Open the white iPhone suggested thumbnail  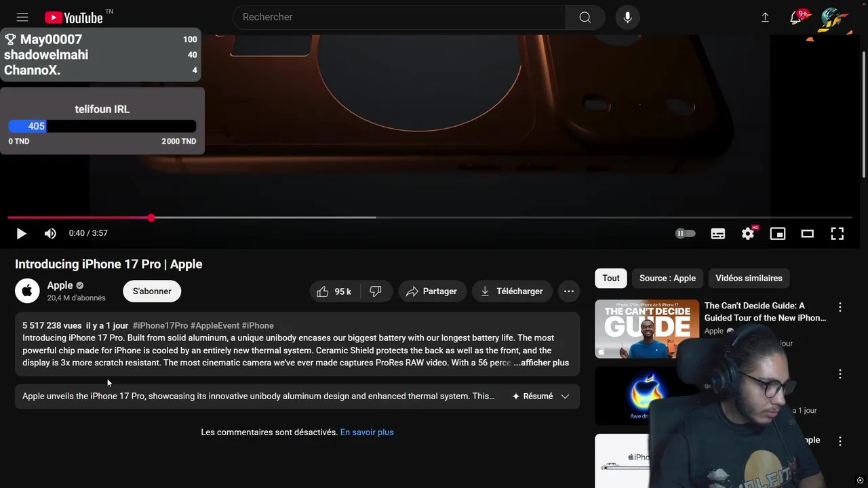point(623,461)
